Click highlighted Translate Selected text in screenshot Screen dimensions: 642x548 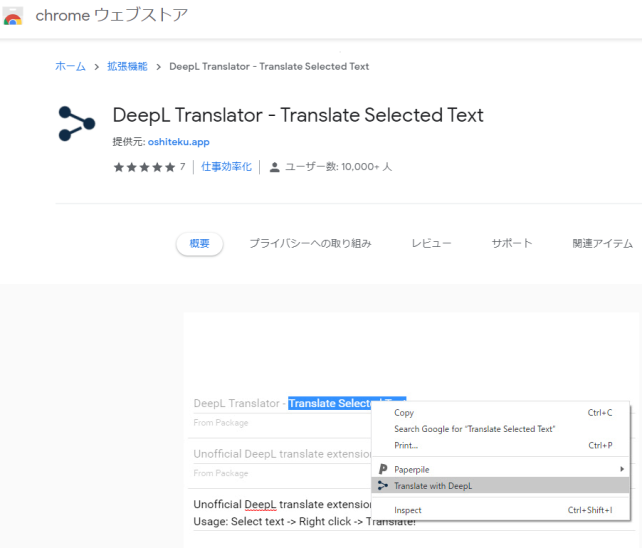coord(330,403)
